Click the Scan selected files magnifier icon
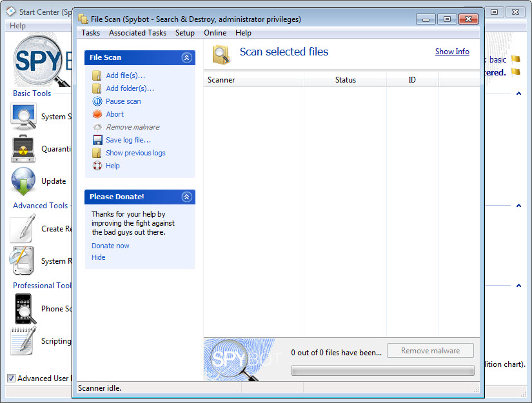Screen dimensions: 532x403 click(x=221, y=55)
